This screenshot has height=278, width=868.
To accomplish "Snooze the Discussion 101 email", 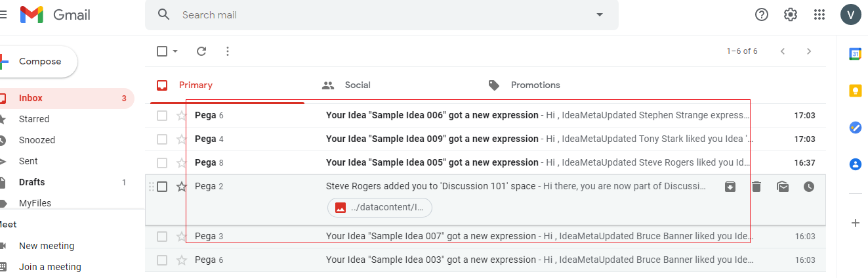I will pyautogui.click(x=809, y=187).
